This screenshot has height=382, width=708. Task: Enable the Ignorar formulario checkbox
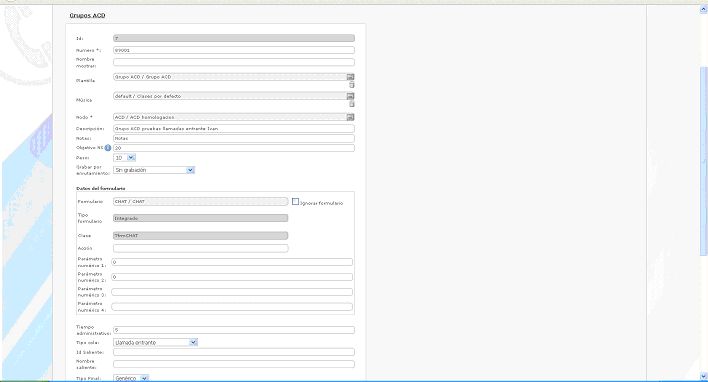[295, 202]
